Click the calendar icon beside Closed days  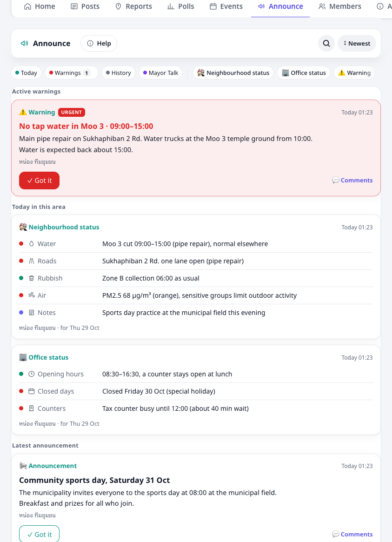pos(32,391)
